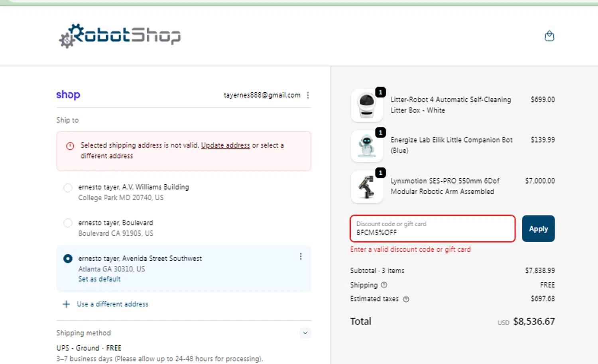The image size is (598, 364).
Task: Click the RobotShop logo
Action: [120, 36]
